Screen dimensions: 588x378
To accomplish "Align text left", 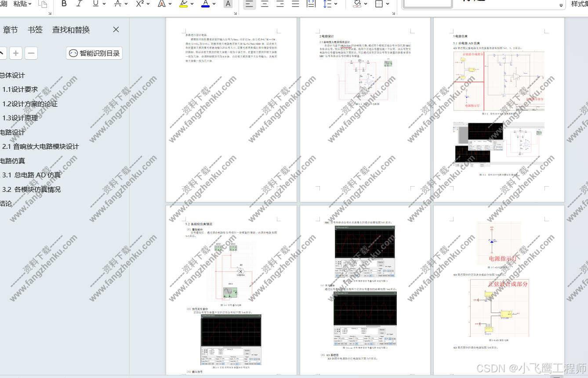I will pos(249,4).
